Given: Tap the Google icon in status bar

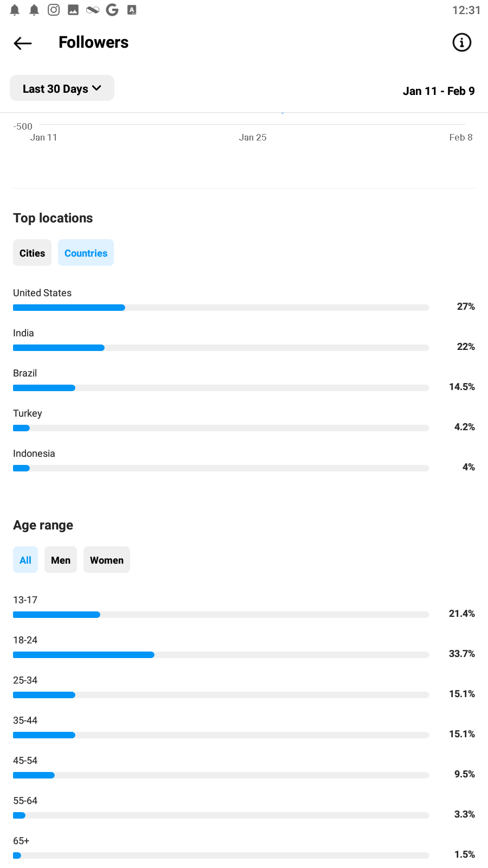Looking at the screenshot, I should [x=112, y=10].
